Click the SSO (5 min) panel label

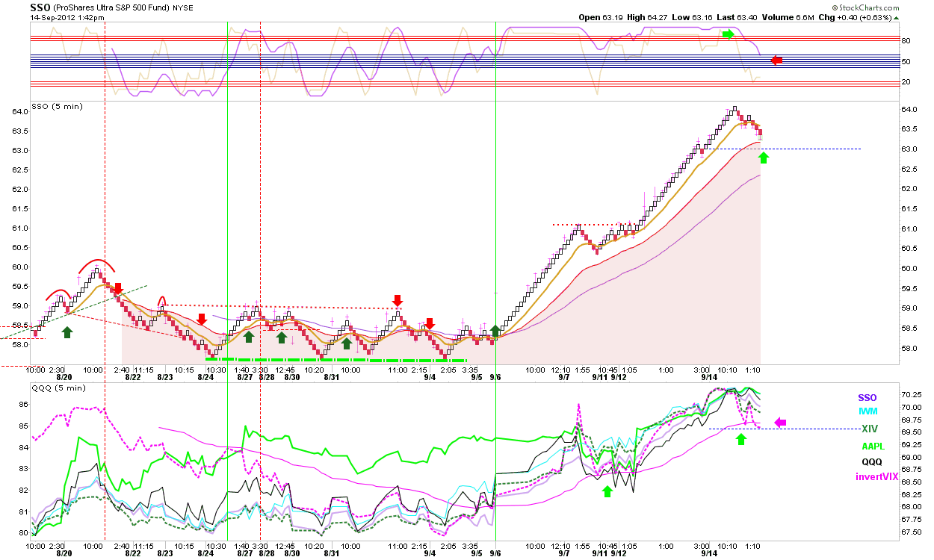[57, 107]
